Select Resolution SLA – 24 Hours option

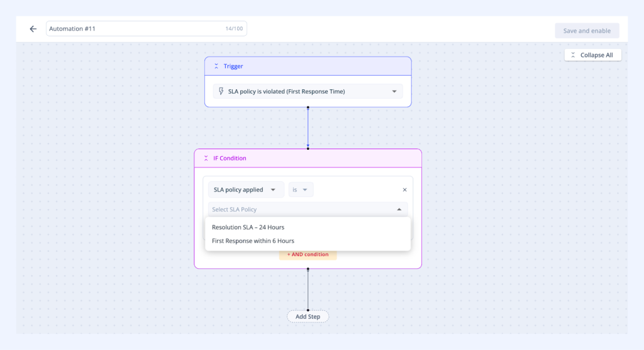[248, 227]
